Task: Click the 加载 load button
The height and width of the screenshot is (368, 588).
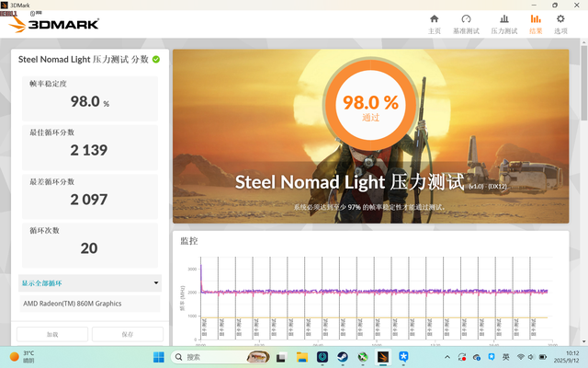Action: (x=52, y=334)
